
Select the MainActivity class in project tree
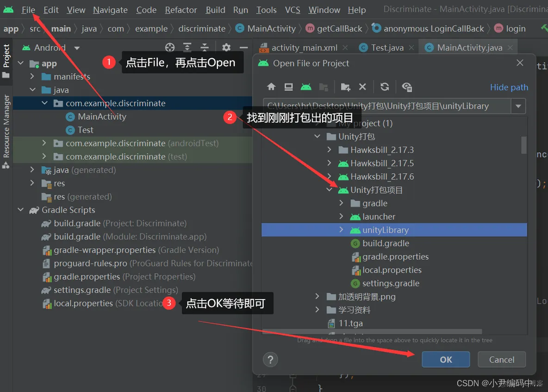point(102,116)
